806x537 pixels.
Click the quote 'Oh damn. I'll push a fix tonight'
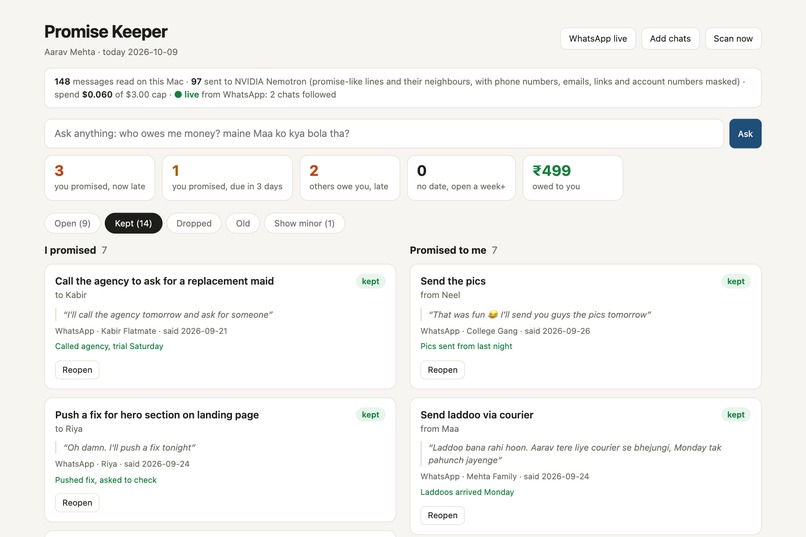(x=129, y=448)
